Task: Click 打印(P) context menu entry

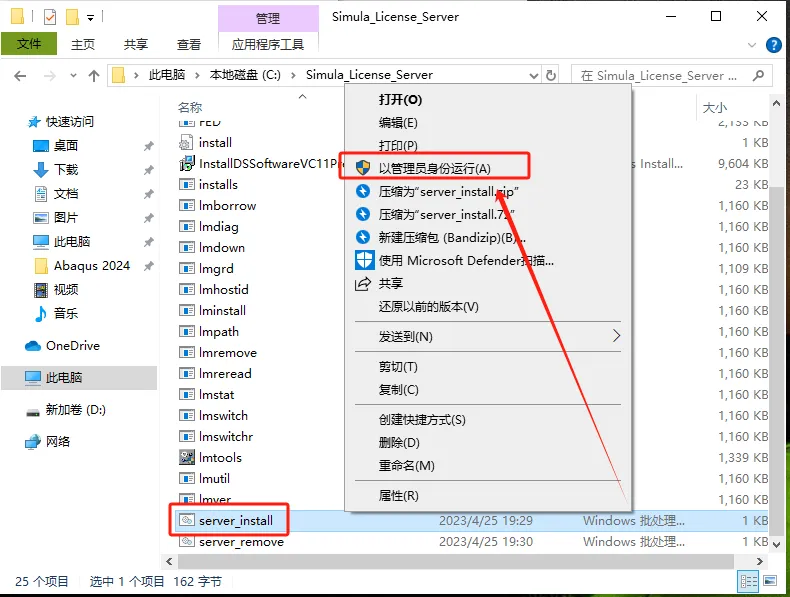Action: click(x=398, y=146)
